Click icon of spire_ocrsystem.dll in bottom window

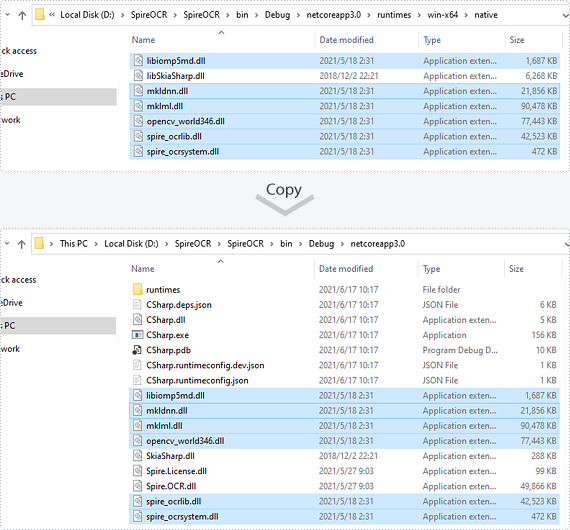(137, 517)
